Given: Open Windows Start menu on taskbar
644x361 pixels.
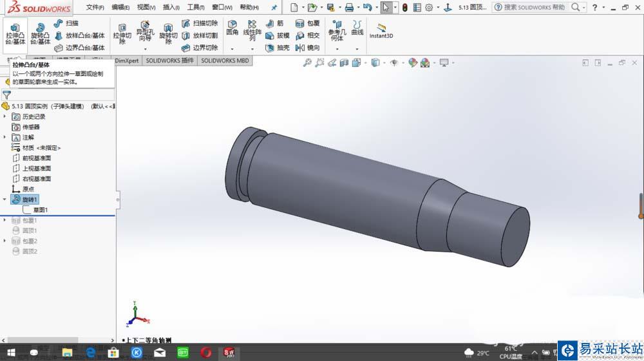Looking at the screenshot, I should tap(11, 353).
